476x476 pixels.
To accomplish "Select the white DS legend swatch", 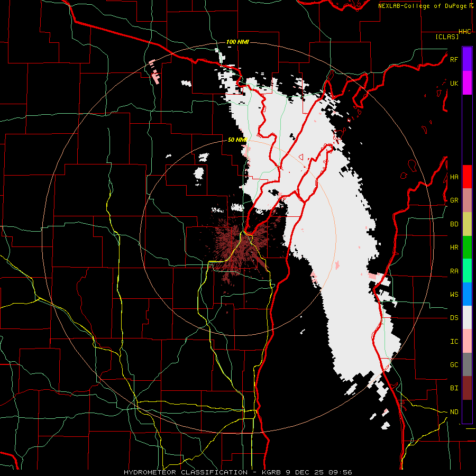I will coord(467,317).
